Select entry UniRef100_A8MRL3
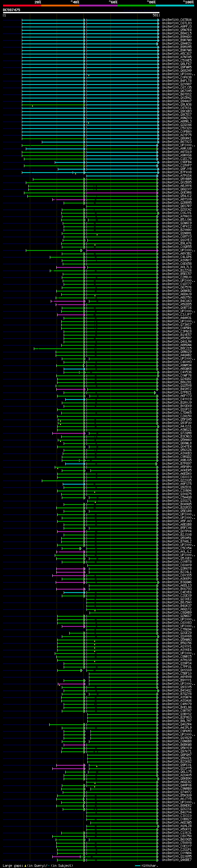197x868 pixels. pyautogui.click(x=176, y=122)
